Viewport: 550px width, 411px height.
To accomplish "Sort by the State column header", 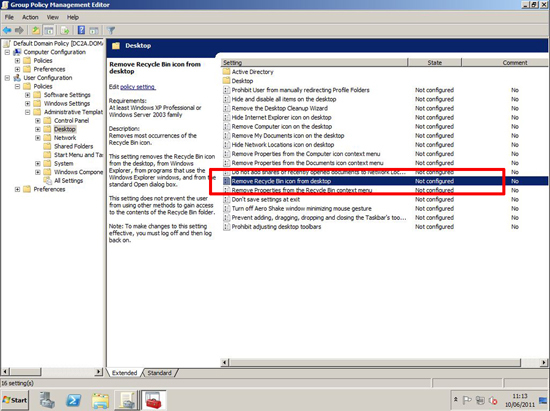I will click(x=435, y=62).
